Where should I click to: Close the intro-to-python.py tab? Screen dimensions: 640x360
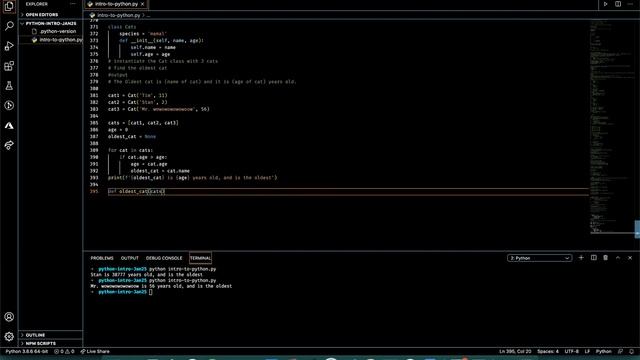(x=142, y=4)
